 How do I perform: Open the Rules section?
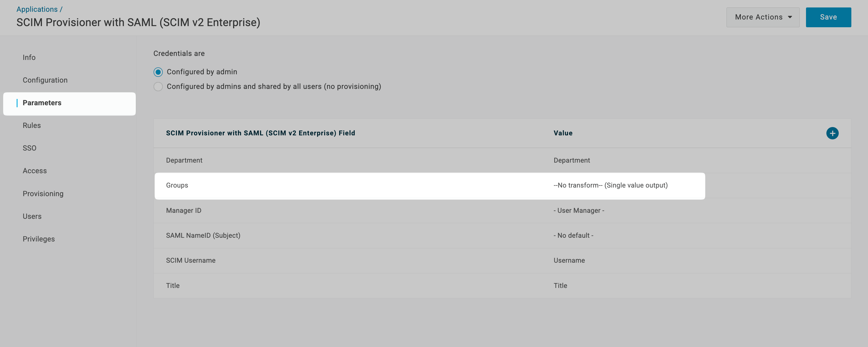[x=32, y=126]
